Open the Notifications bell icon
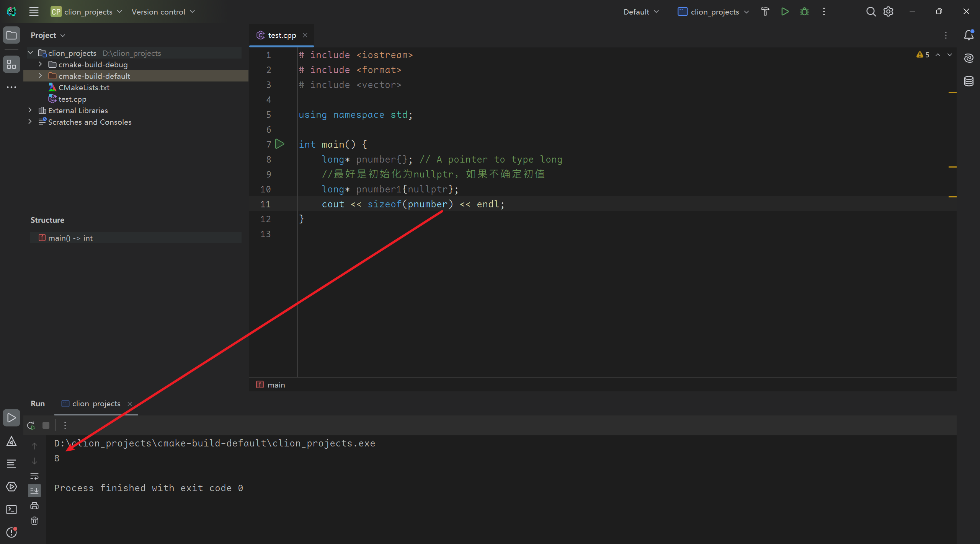980x544 pixels. pos(969,35)
